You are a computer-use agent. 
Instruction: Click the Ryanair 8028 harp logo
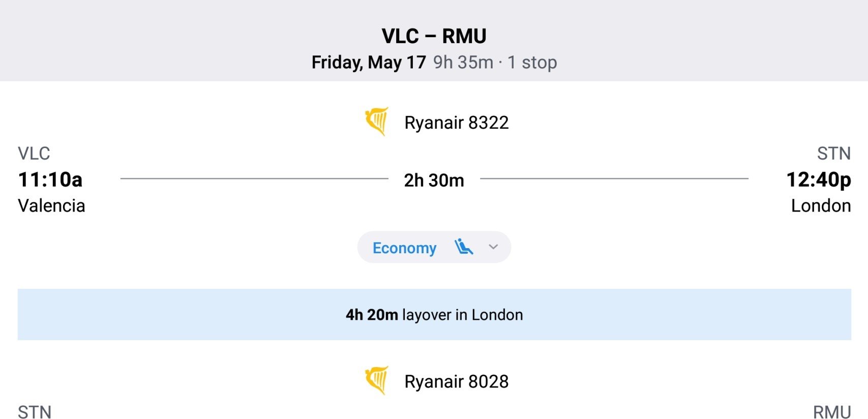(x=377, y=380)
